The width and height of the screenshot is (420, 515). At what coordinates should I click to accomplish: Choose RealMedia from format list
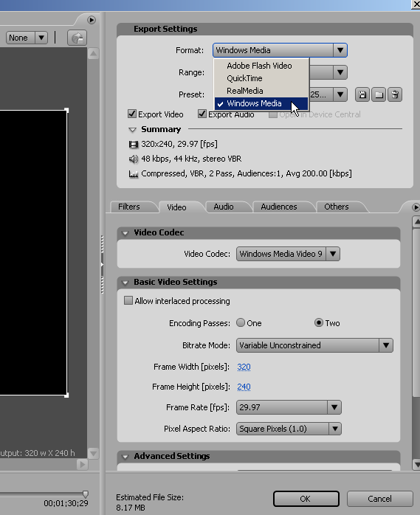pyautogui.click(x=261, y=91)
